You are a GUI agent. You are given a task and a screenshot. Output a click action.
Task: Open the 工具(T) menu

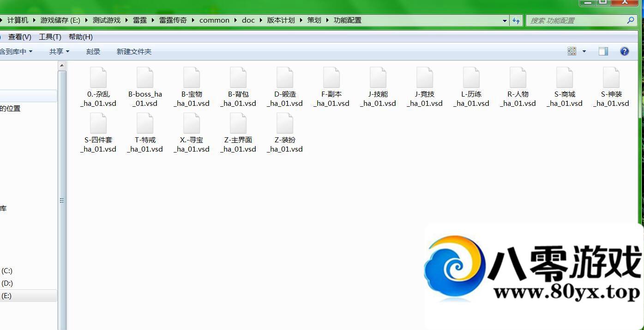[x=50, y=37]
